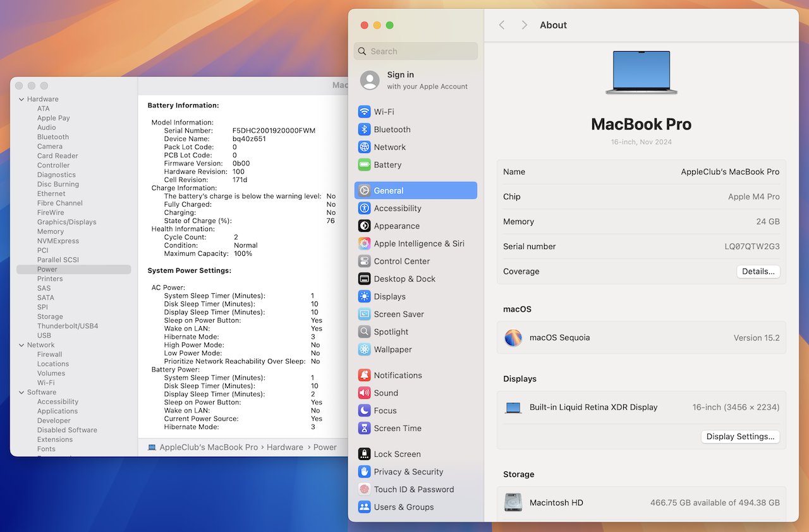Select Applications under Software in System Information
The image size is (809, 532).
coord(58,411)
